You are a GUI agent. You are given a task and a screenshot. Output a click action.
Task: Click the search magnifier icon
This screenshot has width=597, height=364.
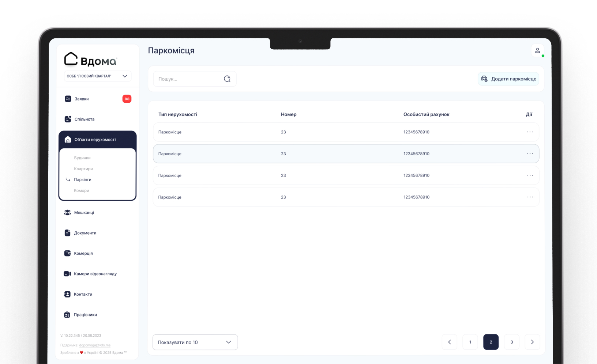[x=227, y=79]
